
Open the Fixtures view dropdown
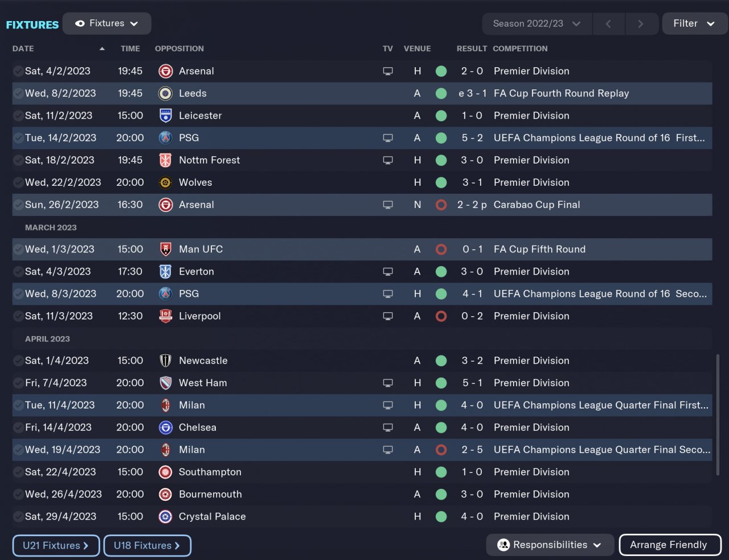[107, 23]
